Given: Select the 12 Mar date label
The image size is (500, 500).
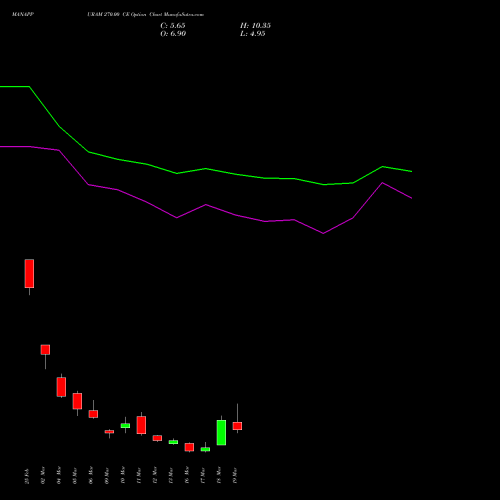Looking at the screenshot, I should (x=155, y=475).
